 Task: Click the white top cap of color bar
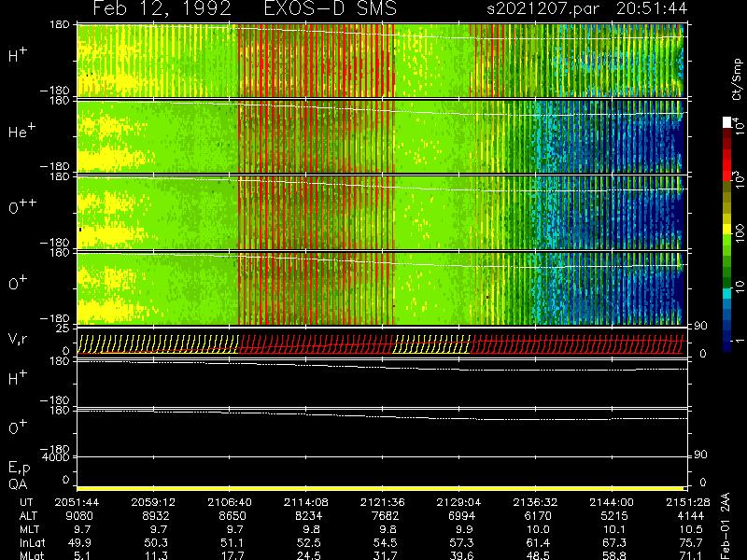click(x=727, y=122)
